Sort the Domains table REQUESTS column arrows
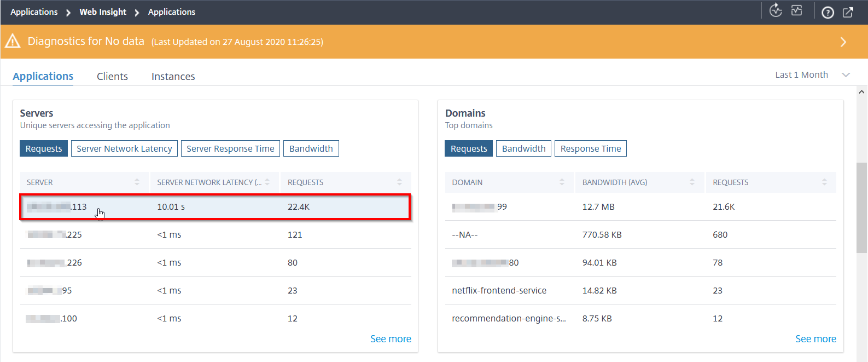 click(824, 182)
